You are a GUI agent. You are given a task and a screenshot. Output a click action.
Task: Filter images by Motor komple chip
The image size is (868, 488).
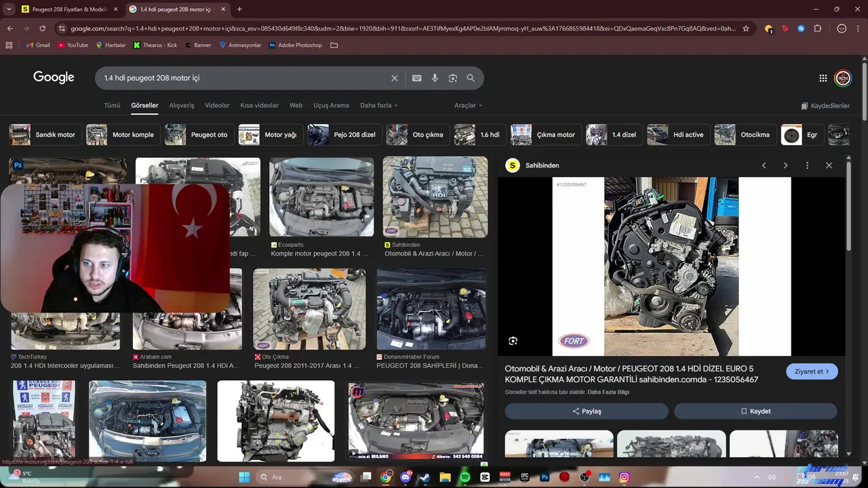tap(123, 135)
